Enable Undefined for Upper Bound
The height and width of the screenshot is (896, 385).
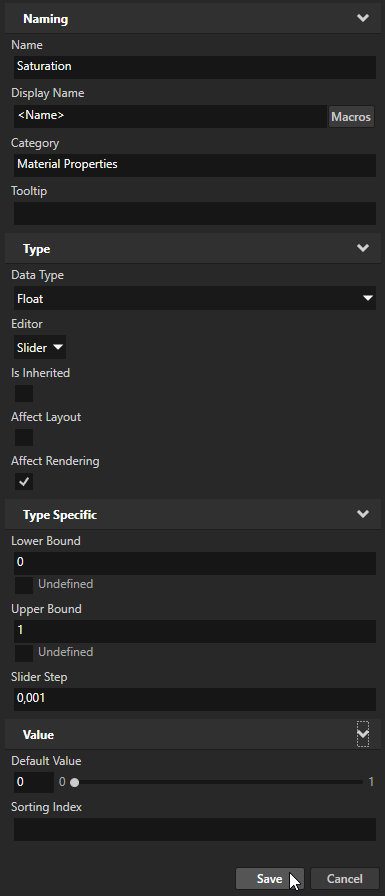pos(23,653)
